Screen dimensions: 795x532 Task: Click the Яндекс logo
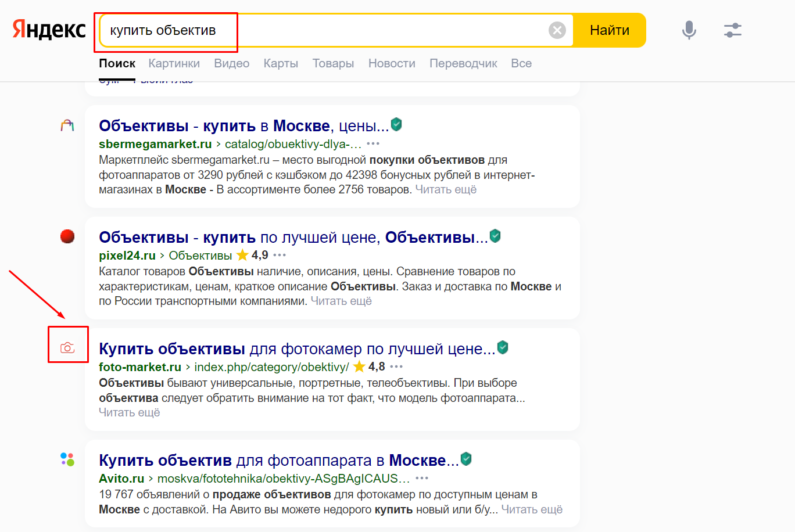click(49, 30)
